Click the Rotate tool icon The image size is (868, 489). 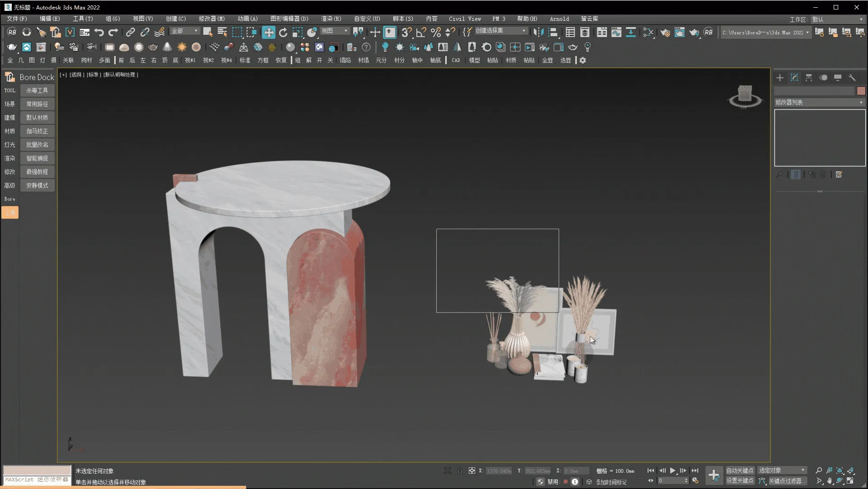point(283,32)
